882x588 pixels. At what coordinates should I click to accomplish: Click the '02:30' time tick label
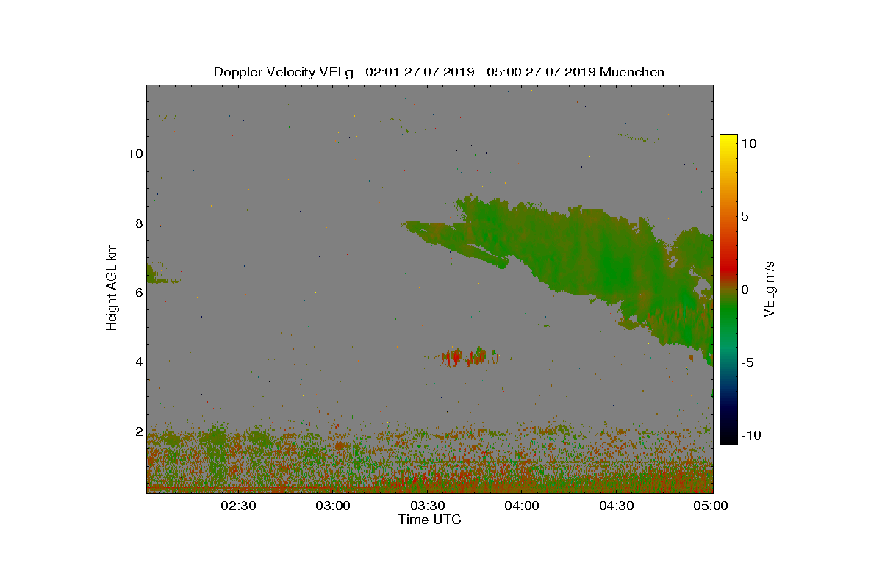[238, 506]
